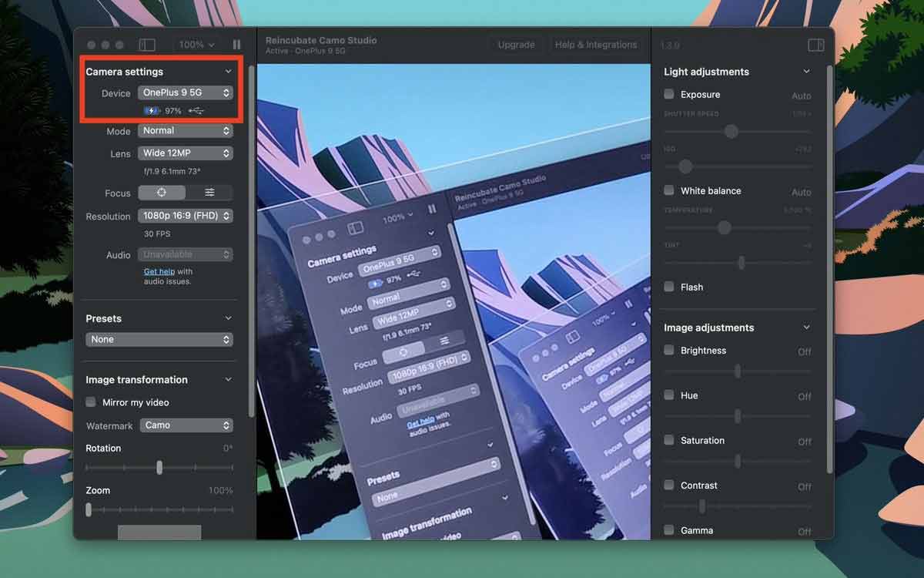Image resolution: width=924 pixels, height=578 pixels.
Task: Select manual focus sliders mode
Action: pyautogui.click(x=209, y=193)
